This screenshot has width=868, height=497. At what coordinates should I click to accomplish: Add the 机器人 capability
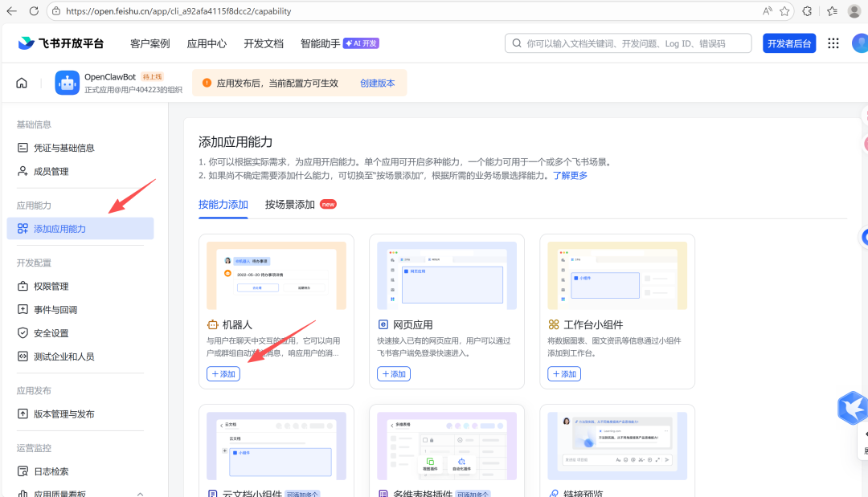pos(223,374)
